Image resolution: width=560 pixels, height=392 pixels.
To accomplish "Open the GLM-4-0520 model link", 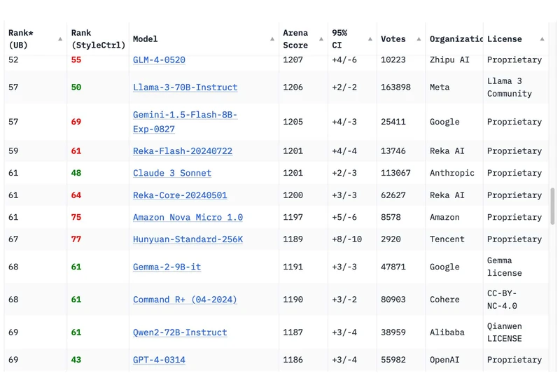I will click(159, 60).
